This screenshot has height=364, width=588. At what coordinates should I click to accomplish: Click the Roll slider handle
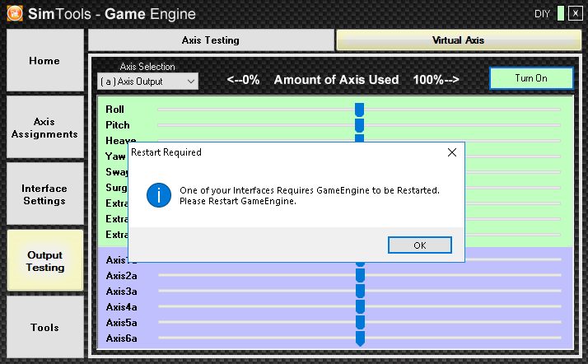point(359,110)
